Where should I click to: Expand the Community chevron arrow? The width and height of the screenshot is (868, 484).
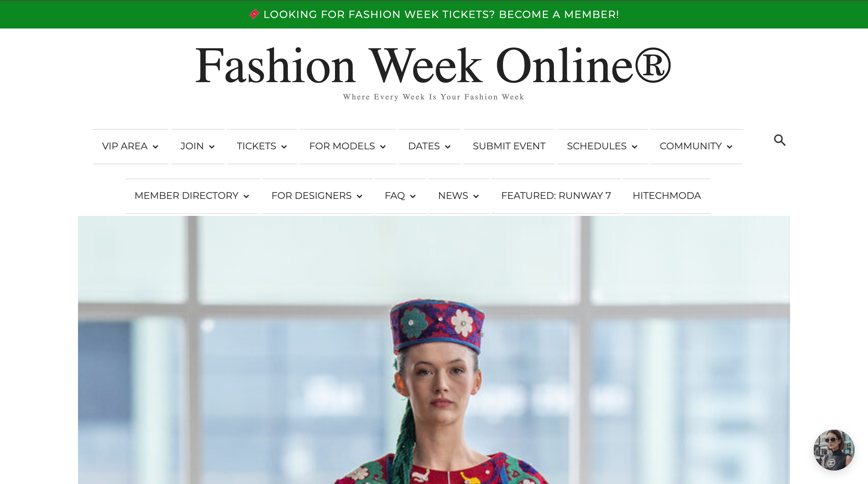click(x=730, y=147)
